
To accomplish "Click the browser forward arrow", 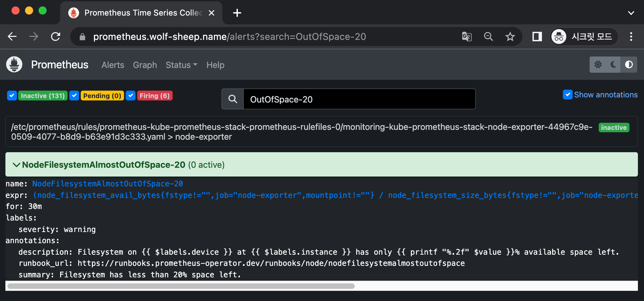I will click(34, 37).
